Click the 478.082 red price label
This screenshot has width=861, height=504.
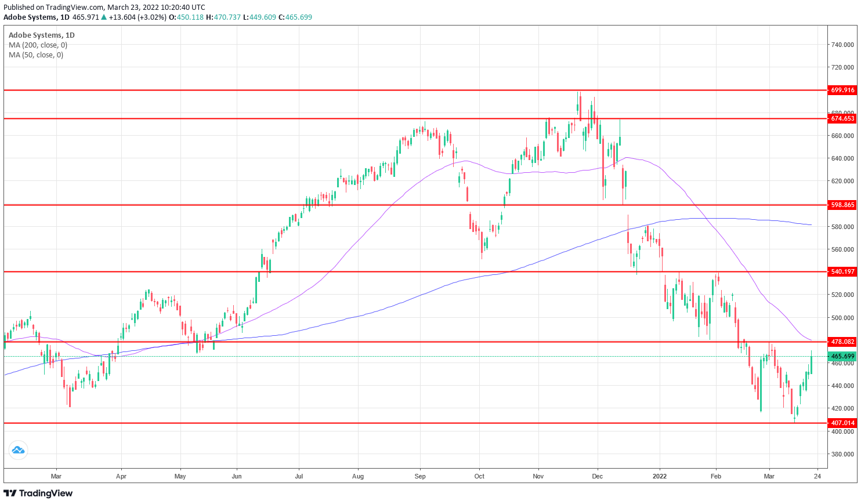coord(842,342)
